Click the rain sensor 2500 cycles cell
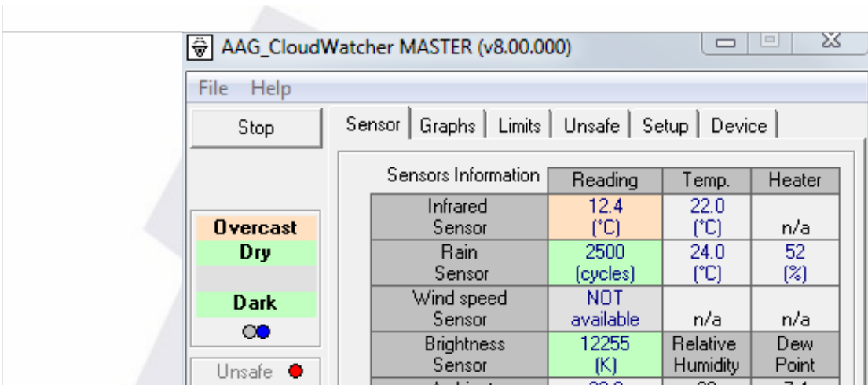 click(x=605, y=262)
